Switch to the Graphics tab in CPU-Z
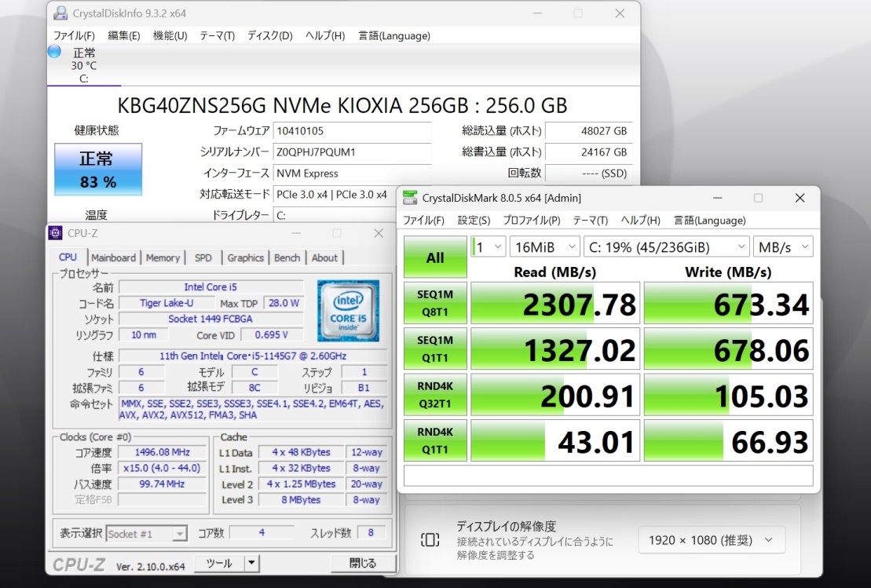Viewport: 871px width, 588px height. pyautogui.click(x=246, y=257)
